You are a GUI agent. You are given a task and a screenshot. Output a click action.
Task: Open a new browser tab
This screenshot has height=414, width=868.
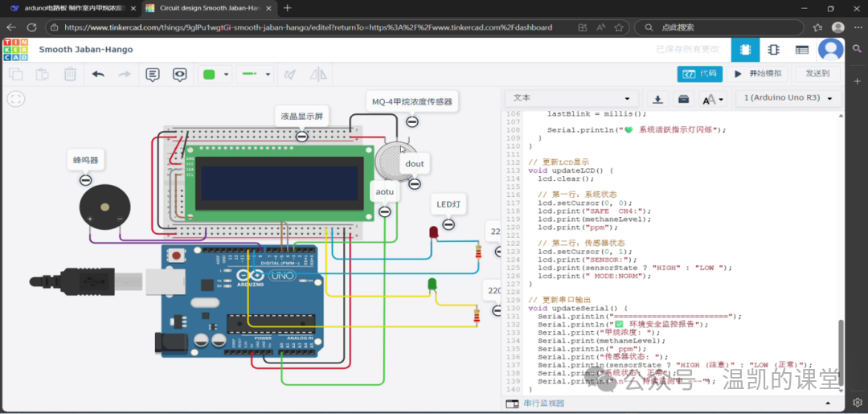tap(287, 8)
